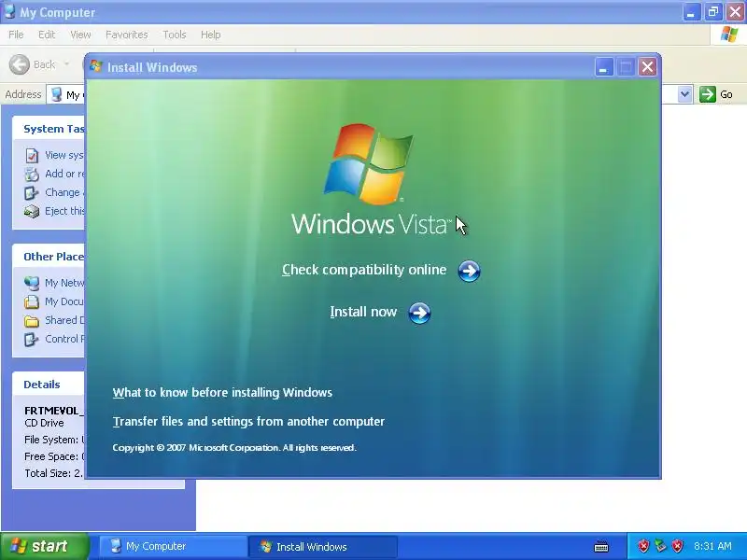Click the Windows flag logo in My Computer toolbar
This screenshot has width=747, height=560.
click(x=729, y=35)
